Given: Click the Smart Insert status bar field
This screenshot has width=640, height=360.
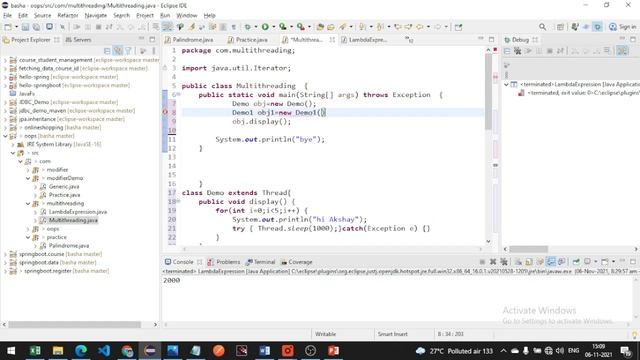Looking at the screenshot, I should point(393,334).
